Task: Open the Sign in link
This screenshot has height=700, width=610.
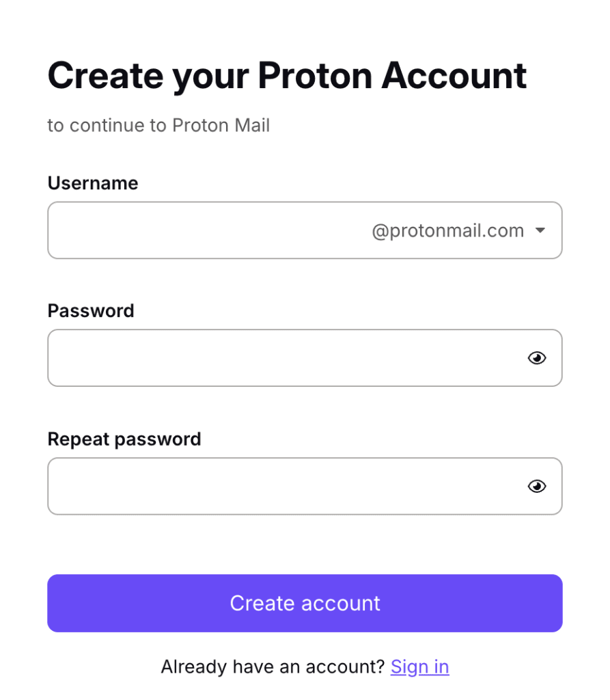Action: coord(419,667)
